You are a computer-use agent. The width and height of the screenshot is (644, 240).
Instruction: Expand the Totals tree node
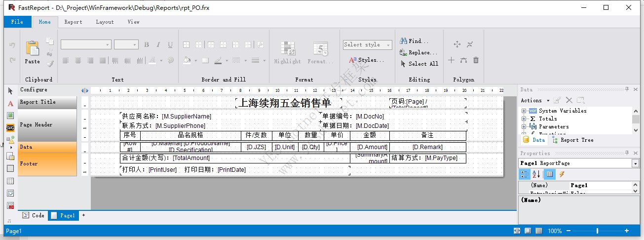tap(524, 119)
